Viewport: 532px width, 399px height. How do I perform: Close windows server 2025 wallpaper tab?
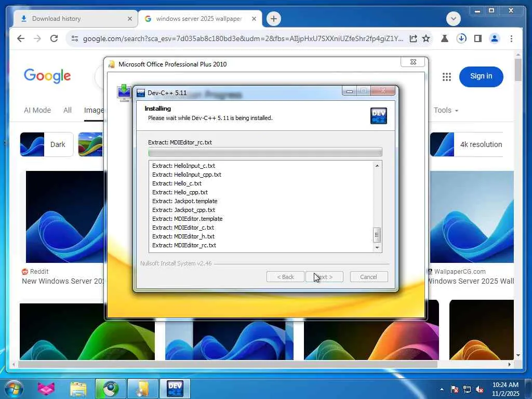point(254,19)
